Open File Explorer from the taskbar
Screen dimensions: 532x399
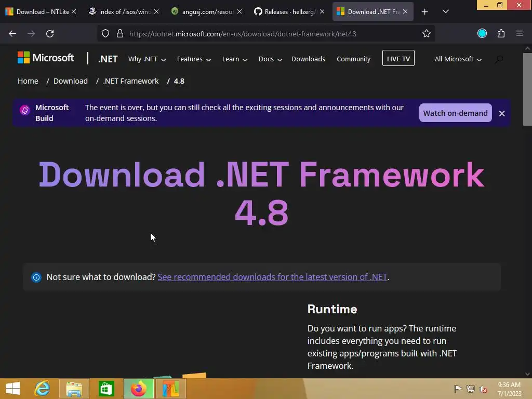click(x=74, y=389)
